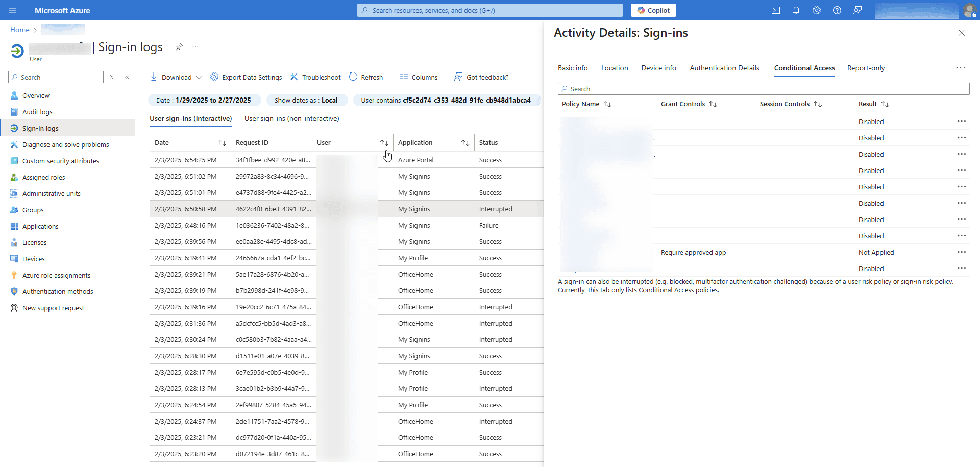Toggle sort on Policy Name column
The width and height of the screenshot is (980, 467).
pyautogui.click(x=607, y=104)
